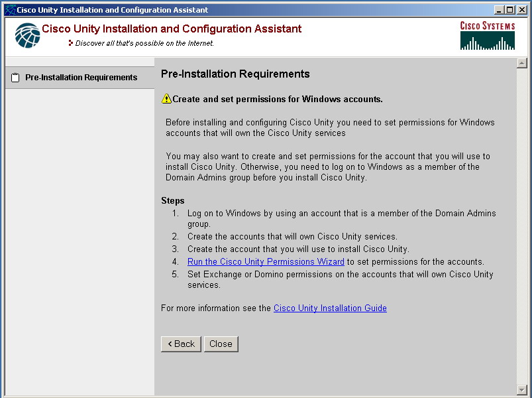Click the red header title 'Cisco Unity Installation and Configuration Assistant'

(172, 29)
